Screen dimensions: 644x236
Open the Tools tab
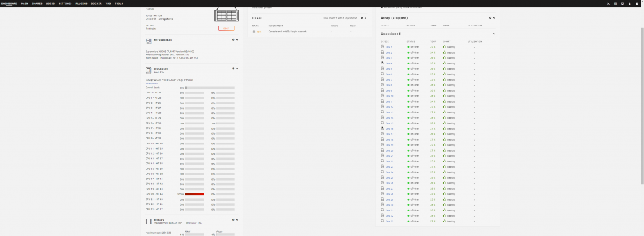coord(118,3)
